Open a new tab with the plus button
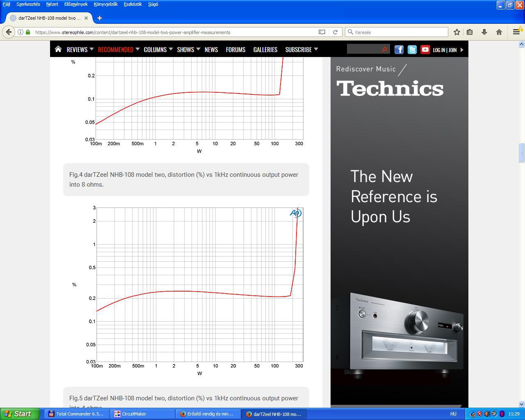This screenshot has height=420, width=525. click(x=100, y=18)
